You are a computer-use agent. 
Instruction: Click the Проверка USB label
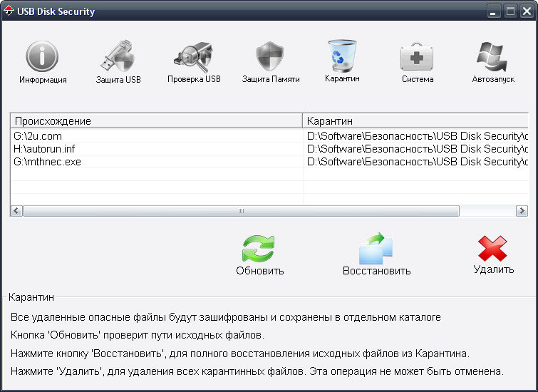point(194,79)
